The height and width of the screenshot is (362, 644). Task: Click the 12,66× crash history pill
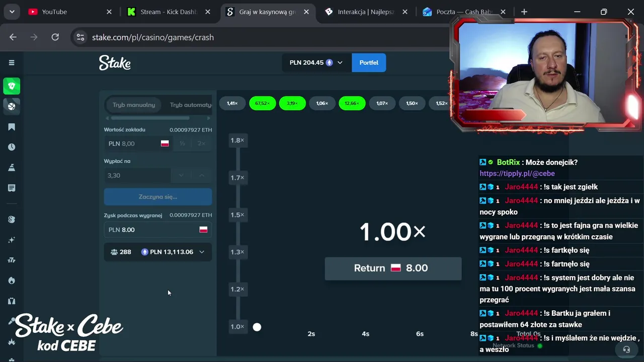pyautogui.click(x=352, y=103)
